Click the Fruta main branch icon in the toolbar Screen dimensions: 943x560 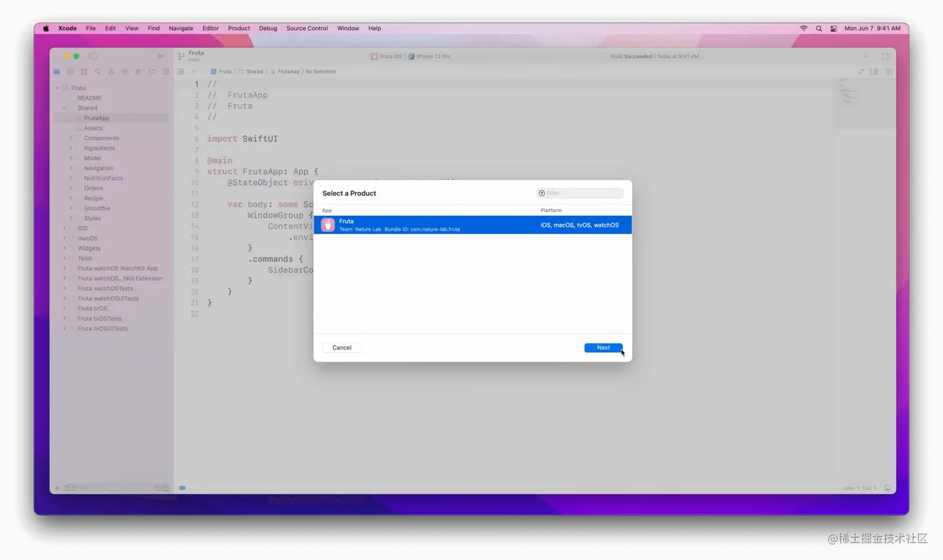tap(181, 56)
